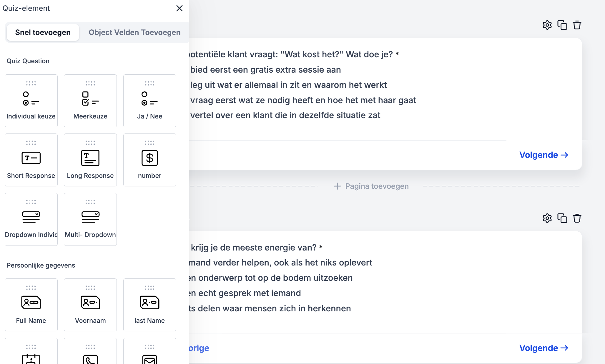Viewport: 605px width, 364px height.
Task: Add a Ja / Nee question element
Action: (150, 101)
